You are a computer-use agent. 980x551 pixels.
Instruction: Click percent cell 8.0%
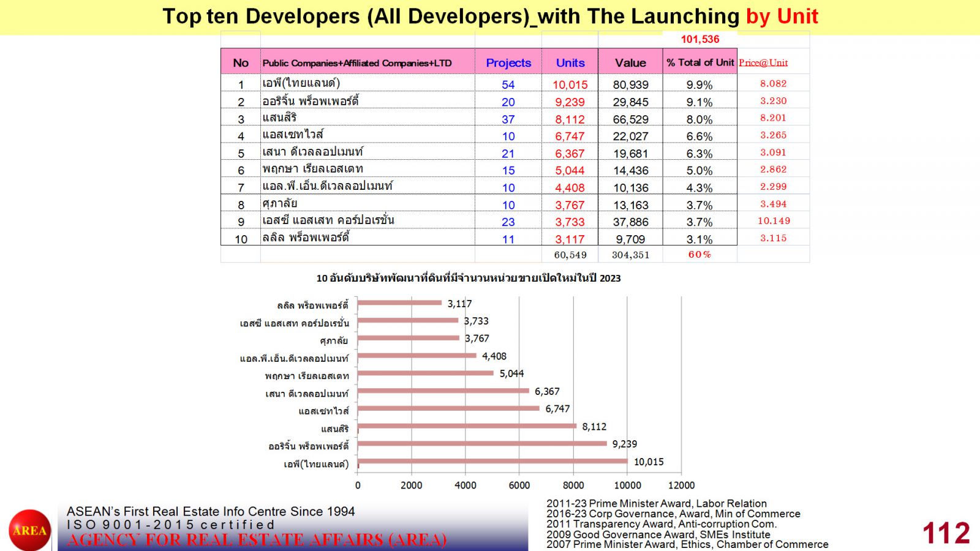click(699, 119)
